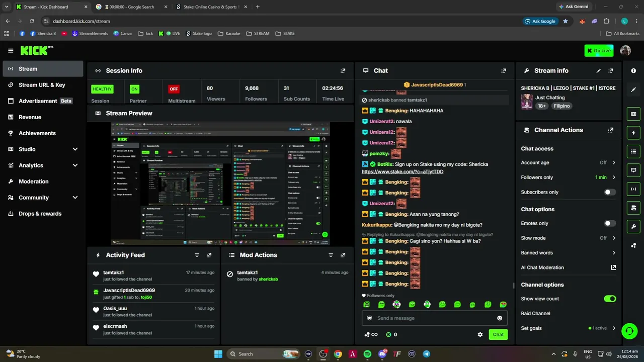Screen dimensions: 644x362
Task: Select Stream in the sidebar
Action: 43,69
